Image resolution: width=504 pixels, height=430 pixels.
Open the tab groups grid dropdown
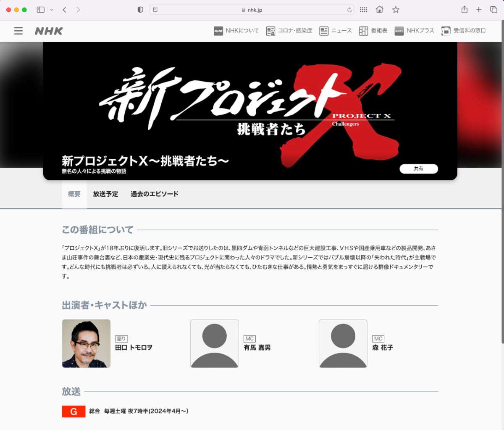tap(363, 9)
